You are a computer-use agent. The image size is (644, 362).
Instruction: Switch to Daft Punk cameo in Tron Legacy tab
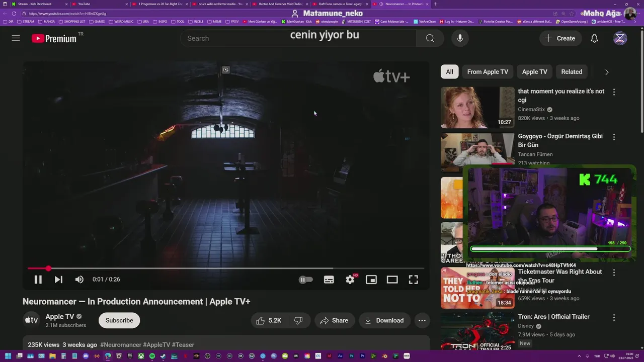[340, 4]
